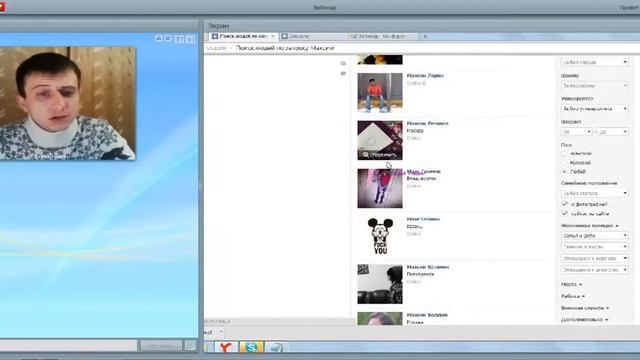Open profile photo with white paper sheet
Screen dimensions: 640x360
380,140
